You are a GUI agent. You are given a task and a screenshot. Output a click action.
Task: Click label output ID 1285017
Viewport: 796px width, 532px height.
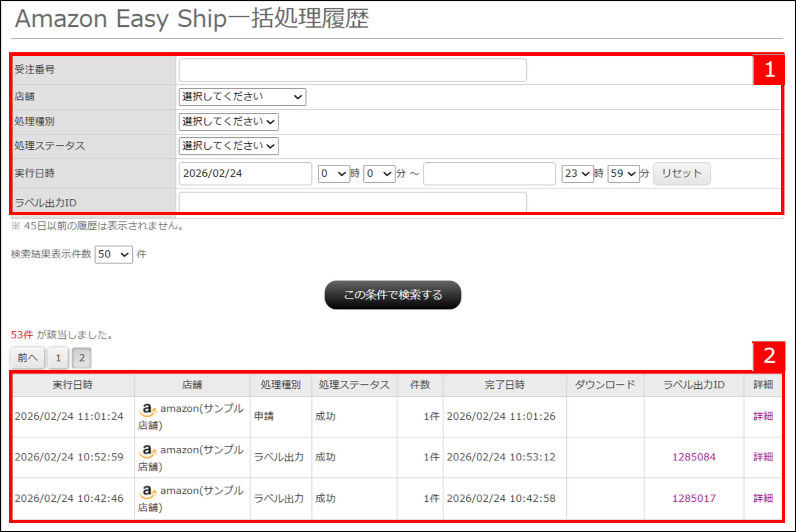(x=693, y=498)
